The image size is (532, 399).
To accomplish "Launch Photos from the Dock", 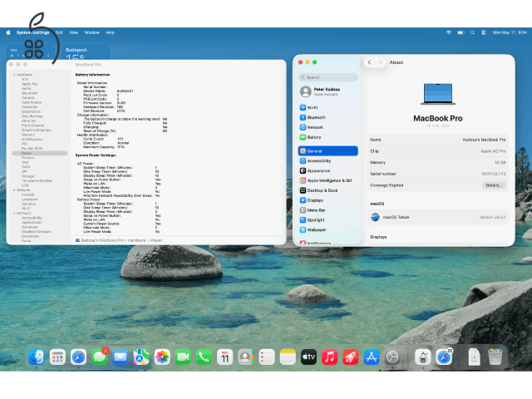I will [162, 357].
